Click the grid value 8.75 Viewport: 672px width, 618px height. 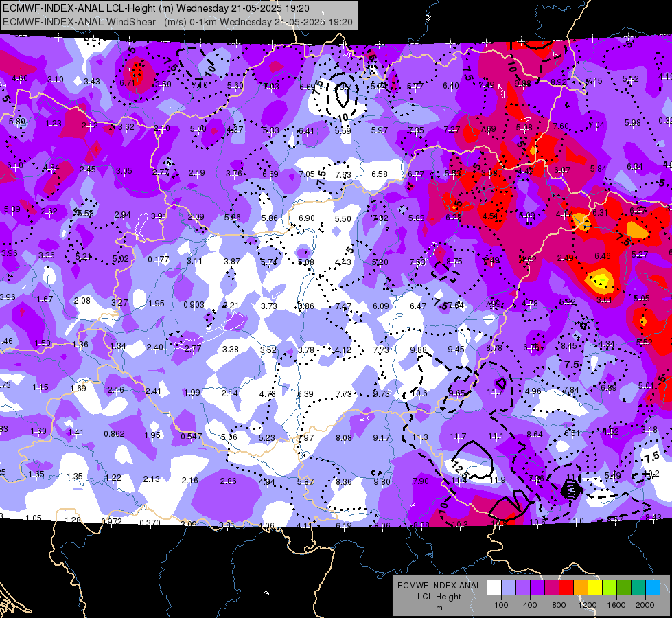pyautogui.click(x=454, y=261)
